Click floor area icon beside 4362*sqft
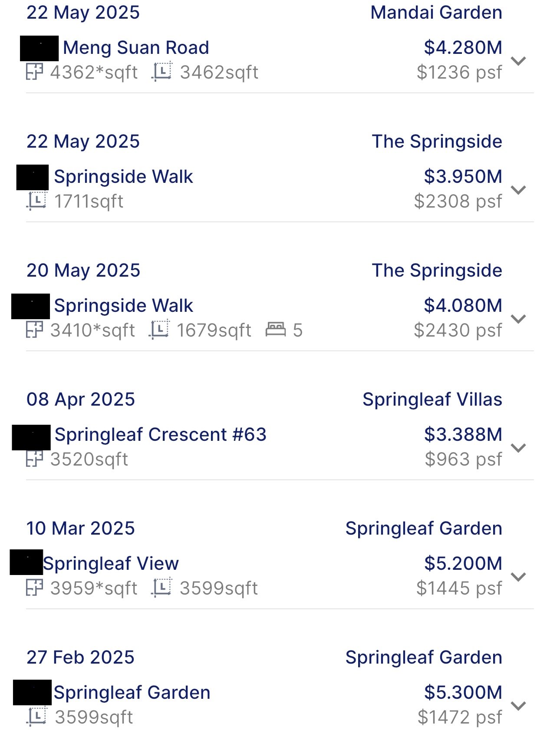 pyautogui.click(x=34, y=72)
